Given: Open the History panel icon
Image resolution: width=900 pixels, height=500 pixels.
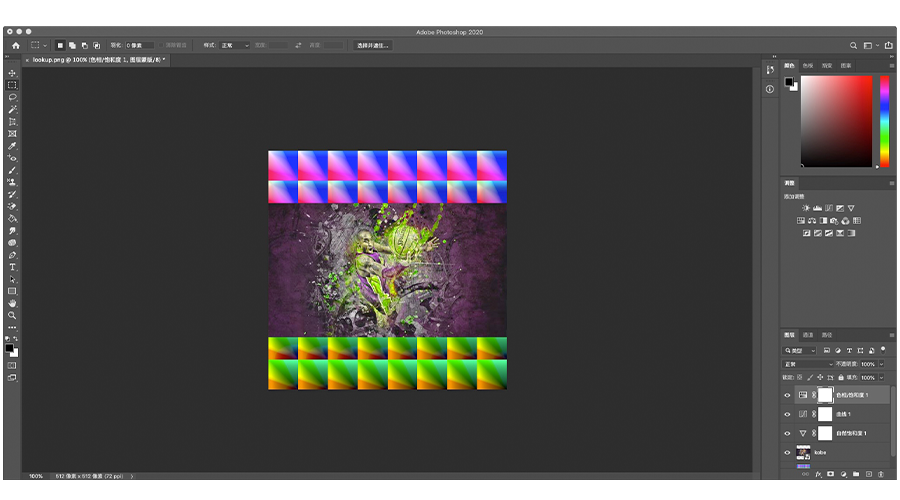Looking at the screenshot, I should tap(770, 69).
